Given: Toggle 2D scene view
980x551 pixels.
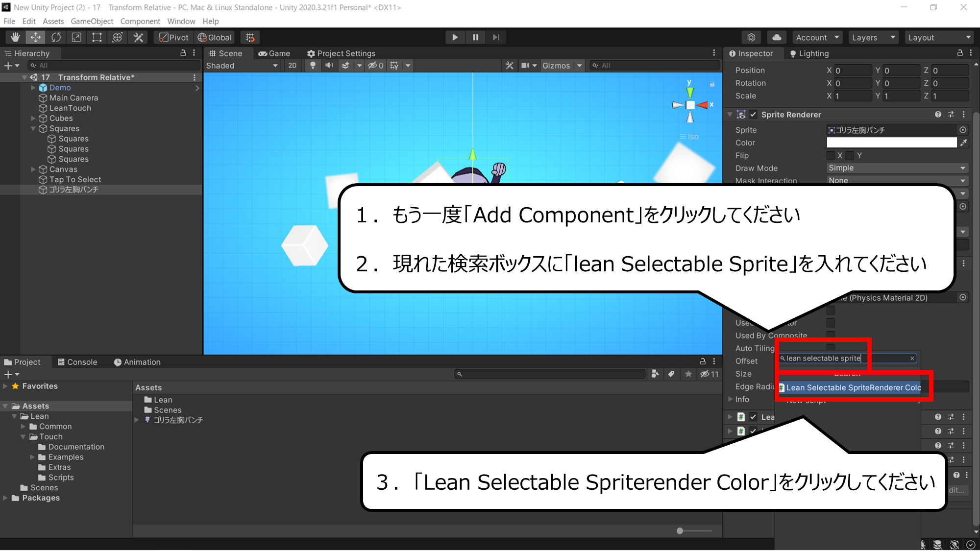Looking at the screenshot, I should click(293, 66).
